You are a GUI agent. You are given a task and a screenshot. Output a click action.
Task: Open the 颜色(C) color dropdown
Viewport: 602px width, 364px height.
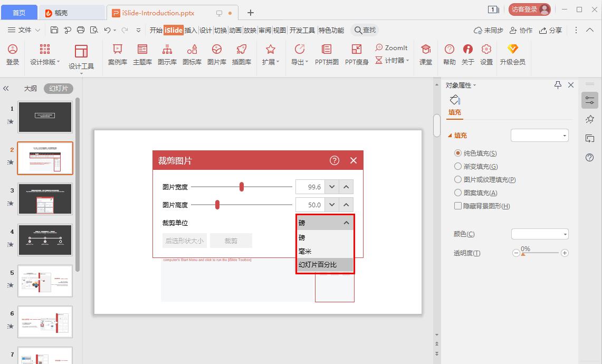tap(539, 234)
